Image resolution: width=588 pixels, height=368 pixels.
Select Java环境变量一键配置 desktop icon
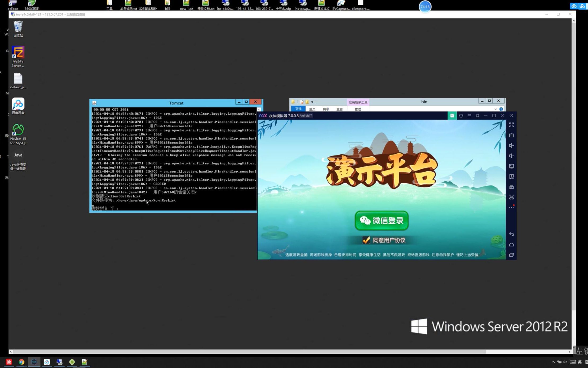tap(18, 161)
